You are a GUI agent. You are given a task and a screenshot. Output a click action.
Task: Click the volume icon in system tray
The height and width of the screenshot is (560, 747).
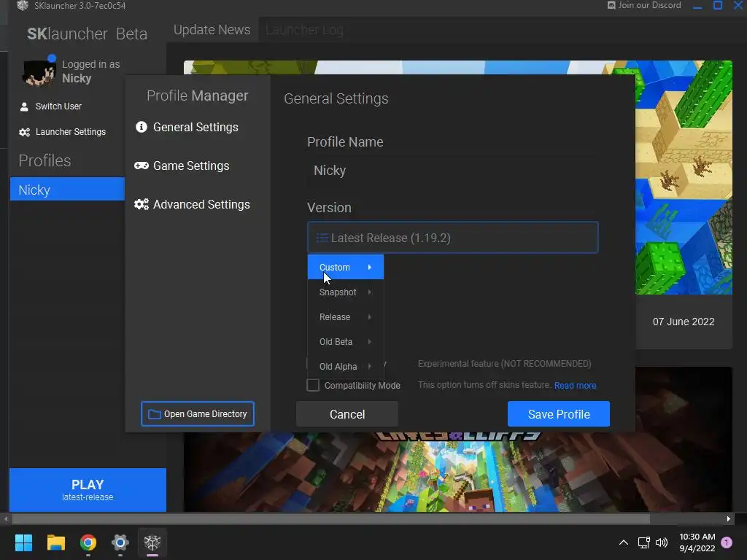point(662,542)
